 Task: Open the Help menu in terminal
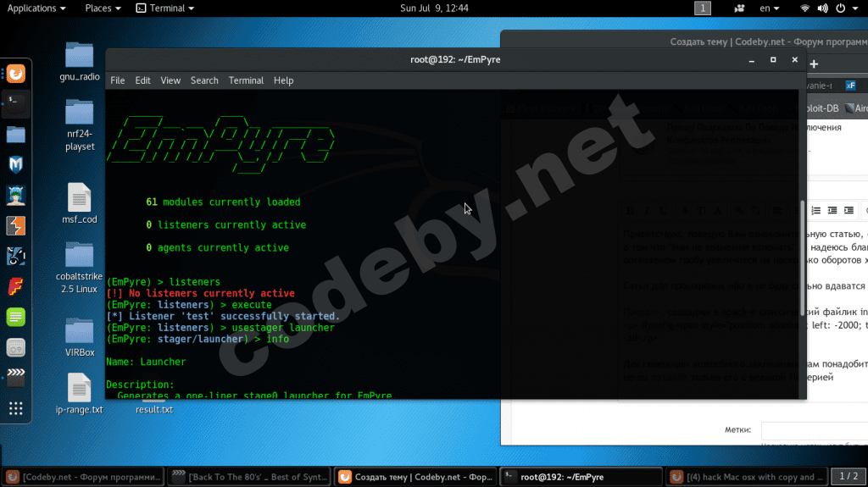pyautogui.click(x=283, y=80)
